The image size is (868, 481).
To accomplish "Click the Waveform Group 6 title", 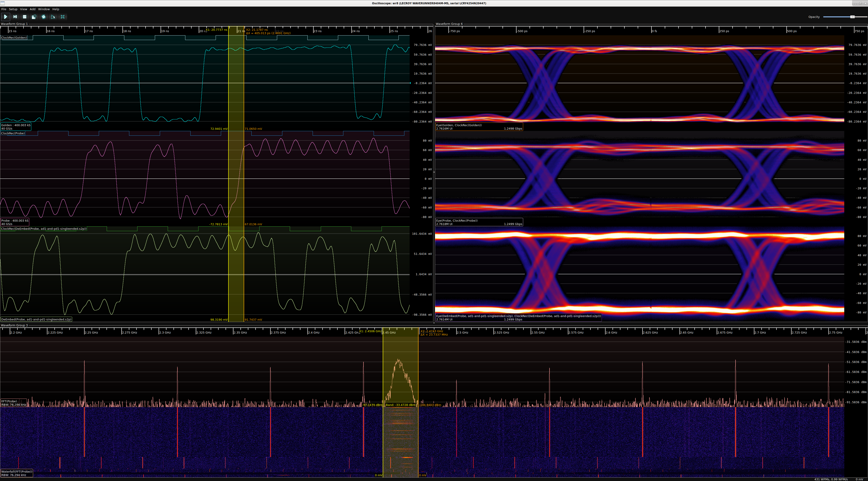I will point(449,24).
